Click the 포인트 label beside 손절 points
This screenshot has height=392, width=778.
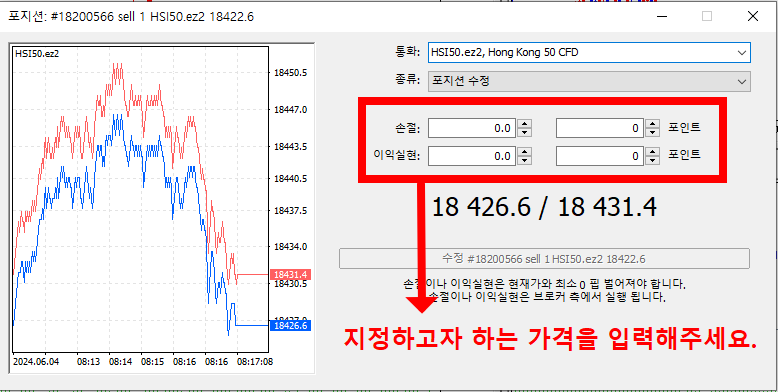point(684,127)
